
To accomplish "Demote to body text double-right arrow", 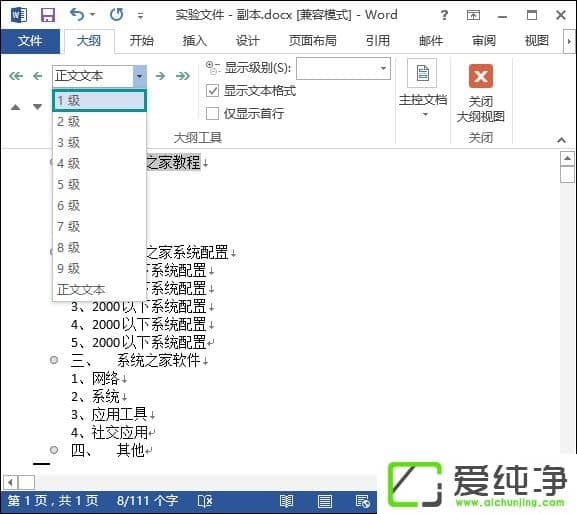I will 183,76.
